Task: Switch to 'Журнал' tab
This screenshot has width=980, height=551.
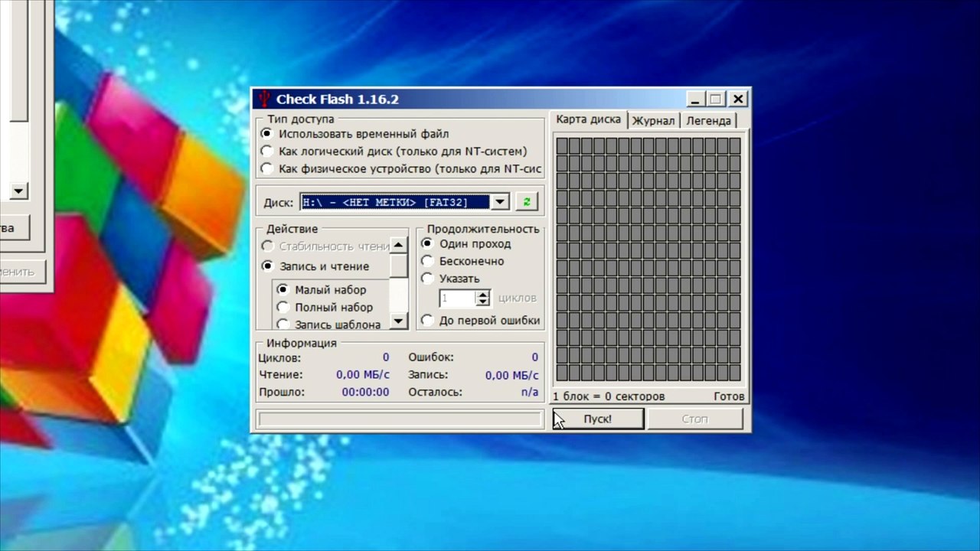Action: coord(653,121)
